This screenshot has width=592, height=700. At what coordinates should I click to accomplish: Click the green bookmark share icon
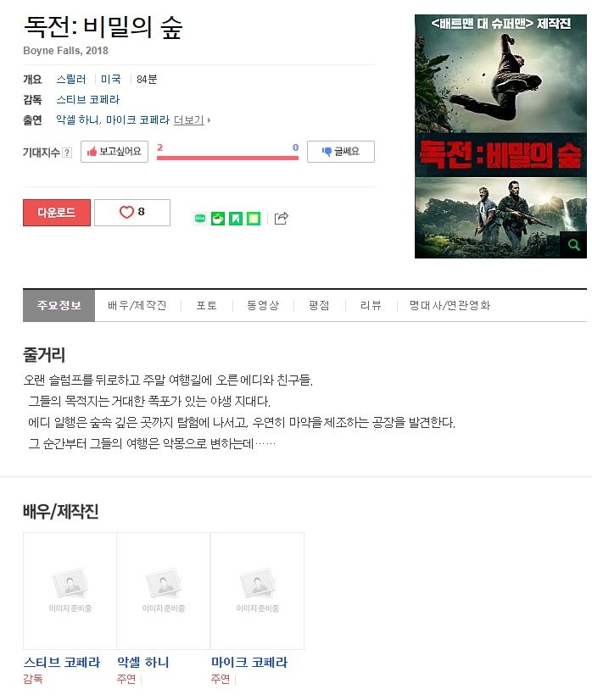tap(236, 219)
